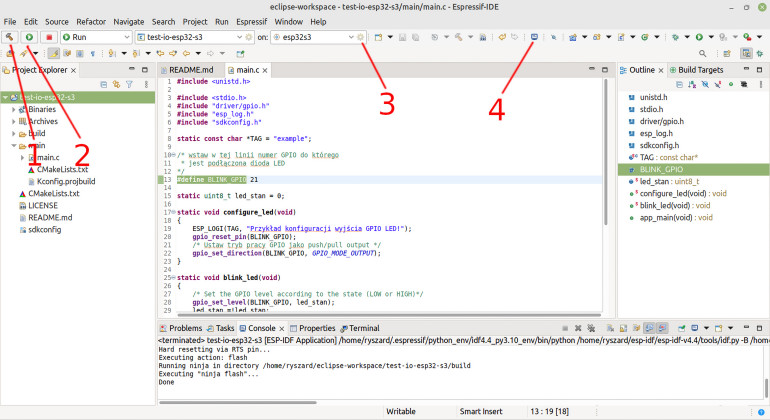This screenshot has height=420, width=770.
Task: Switch to the README.md editor tab
Action: pos(191,70)
